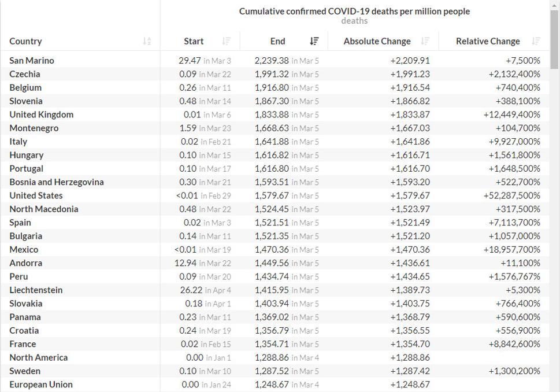Image resolution: width=560 pixels, height=392 pixels.
Task: Click Belgium absolute change +1,916.54
Action: (410, 87)
